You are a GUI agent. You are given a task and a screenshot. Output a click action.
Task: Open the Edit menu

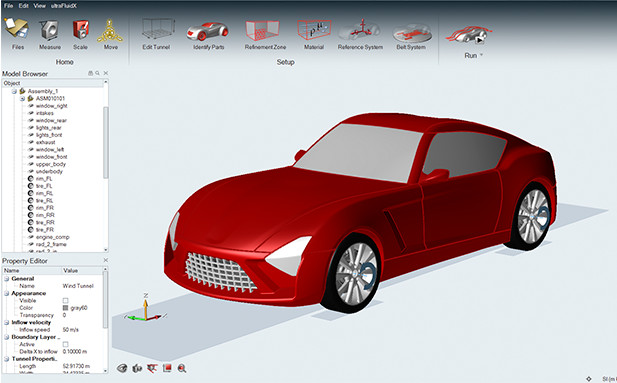24,6
